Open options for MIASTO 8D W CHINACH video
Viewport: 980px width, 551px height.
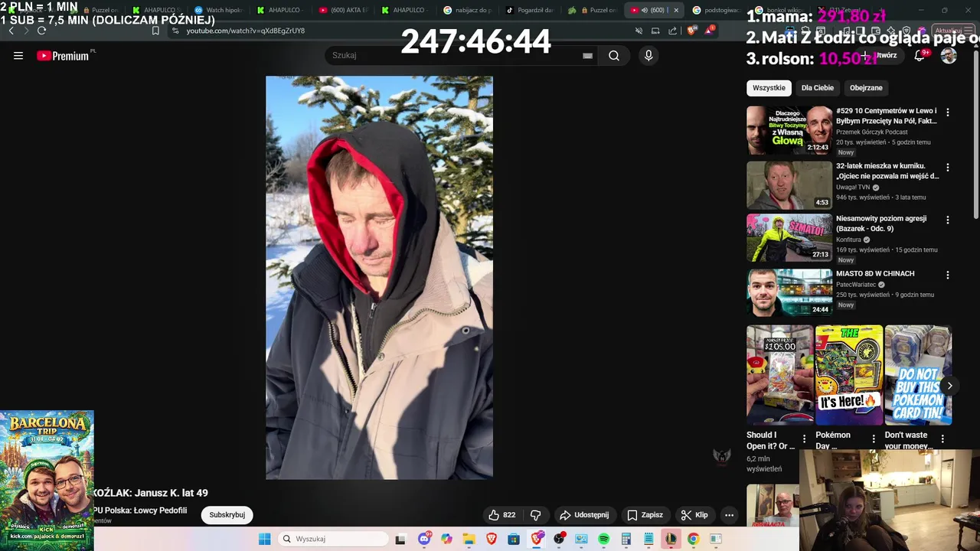[x=948, y=275]
